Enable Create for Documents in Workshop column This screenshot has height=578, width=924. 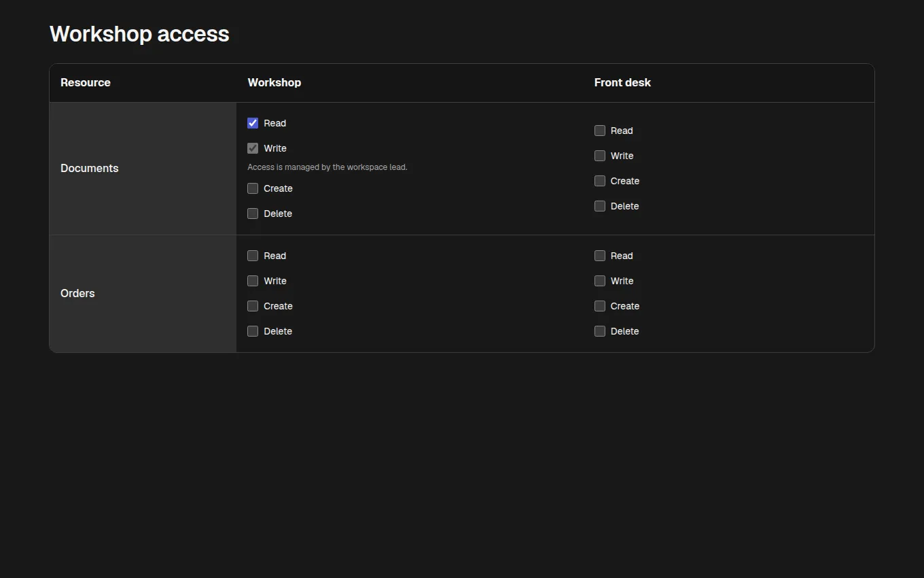click(253, 188)
